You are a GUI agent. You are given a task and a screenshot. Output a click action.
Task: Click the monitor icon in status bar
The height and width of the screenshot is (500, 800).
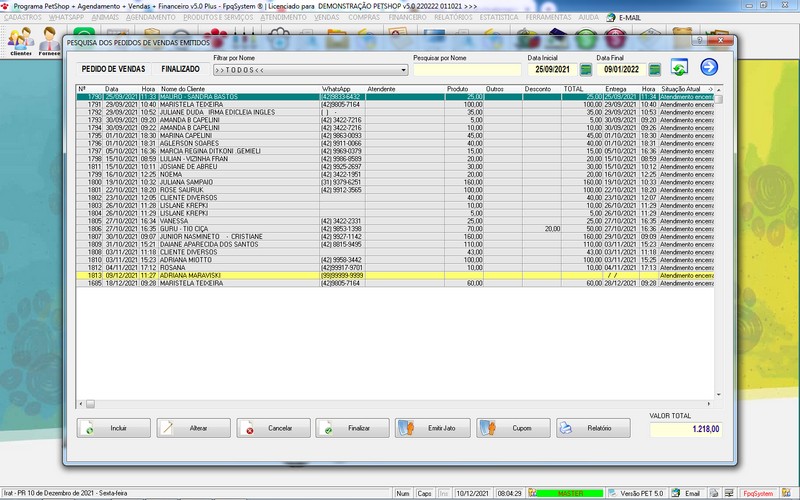pyautogui.click(x=730, y=493)
